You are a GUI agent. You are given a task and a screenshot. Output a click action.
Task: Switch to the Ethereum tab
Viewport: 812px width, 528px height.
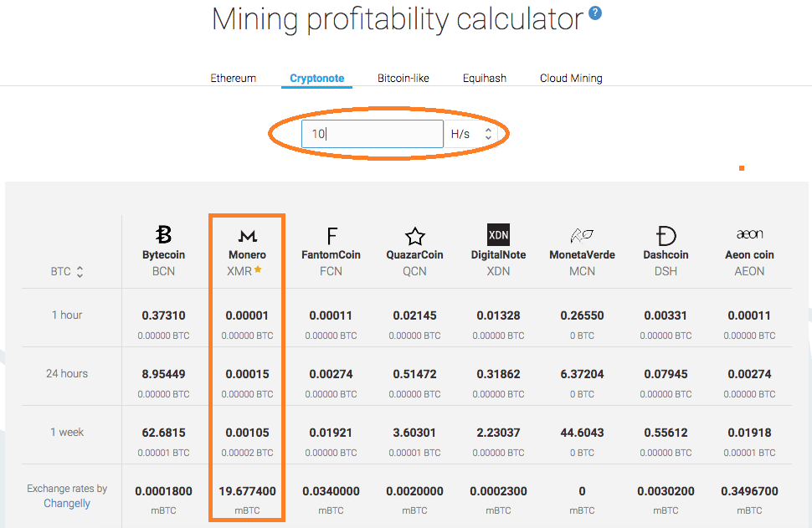[233, 79]
